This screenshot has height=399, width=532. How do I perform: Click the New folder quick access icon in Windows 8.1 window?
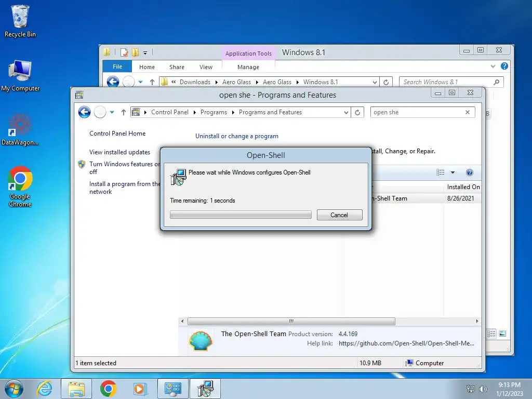coord(136,52)
